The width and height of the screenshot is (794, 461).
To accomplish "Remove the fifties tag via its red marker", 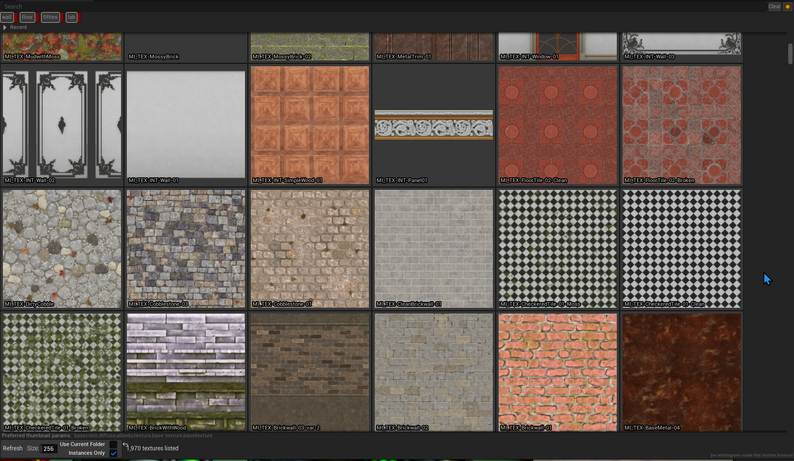I will (62, 18).
